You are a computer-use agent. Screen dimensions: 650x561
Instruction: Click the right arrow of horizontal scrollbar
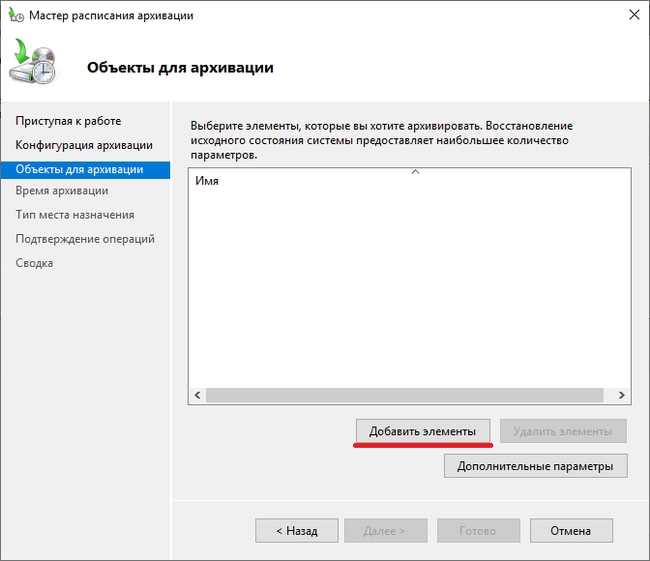coord(622,395)
